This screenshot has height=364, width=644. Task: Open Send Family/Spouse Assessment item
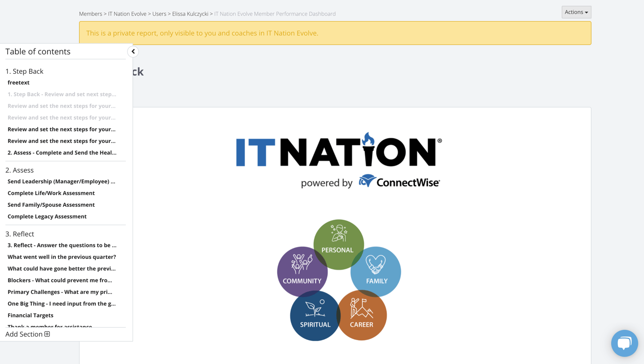pos(51,205)
